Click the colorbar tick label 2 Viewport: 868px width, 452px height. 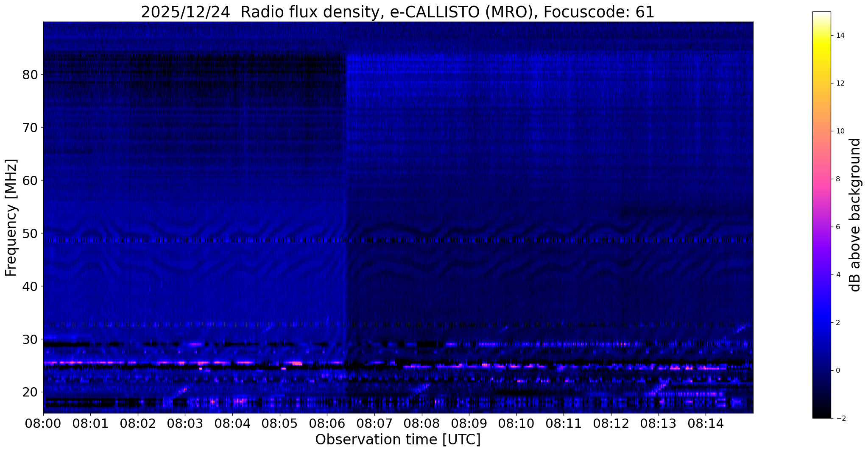point(837,323)
